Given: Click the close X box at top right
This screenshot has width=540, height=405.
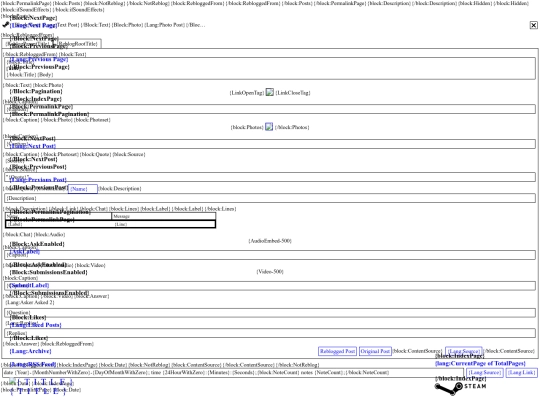Looking at the screenshot, I should pos(533,25).
